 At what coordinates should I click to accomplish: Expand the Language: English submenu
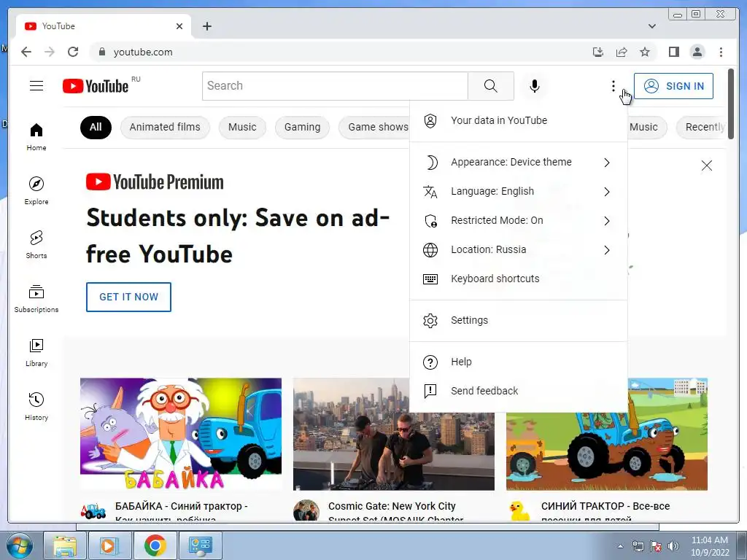coord(519,192)
